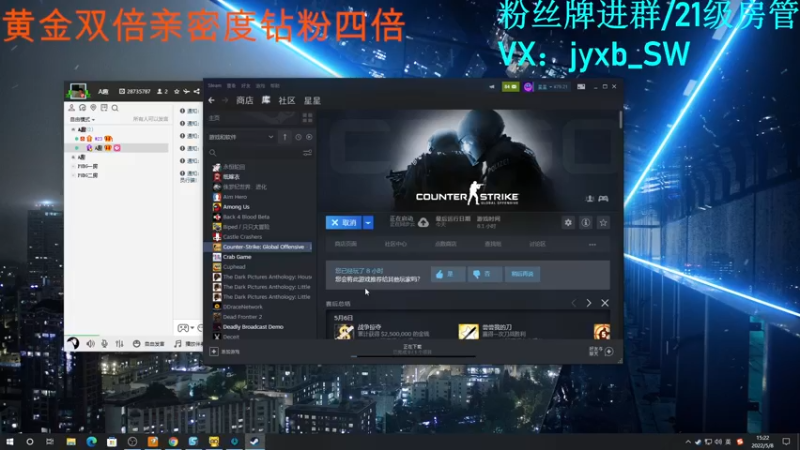
Task: Click the 战争掠夺 achievement thumbnail
Action: click(x=344, y=332)
